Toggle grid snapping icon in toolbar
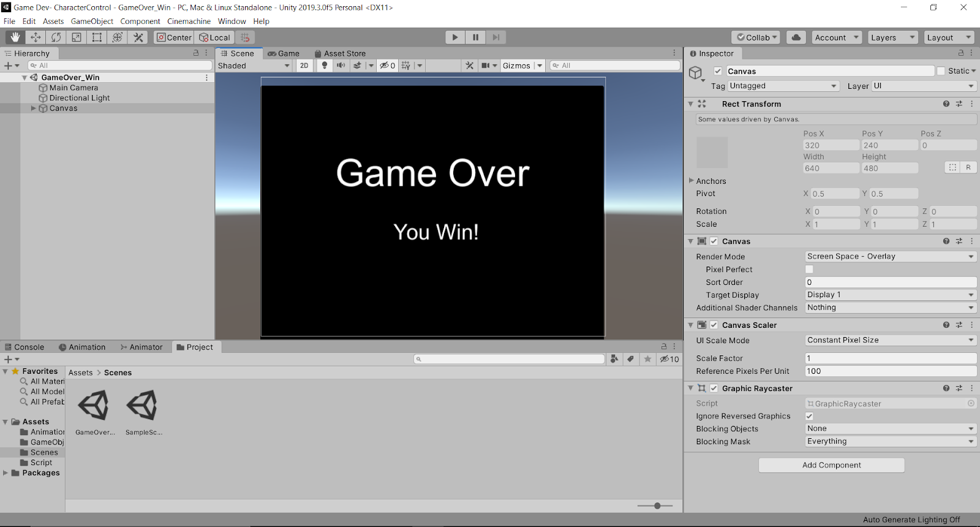This screenshot has height=527, width=980. tap(245, 37)
